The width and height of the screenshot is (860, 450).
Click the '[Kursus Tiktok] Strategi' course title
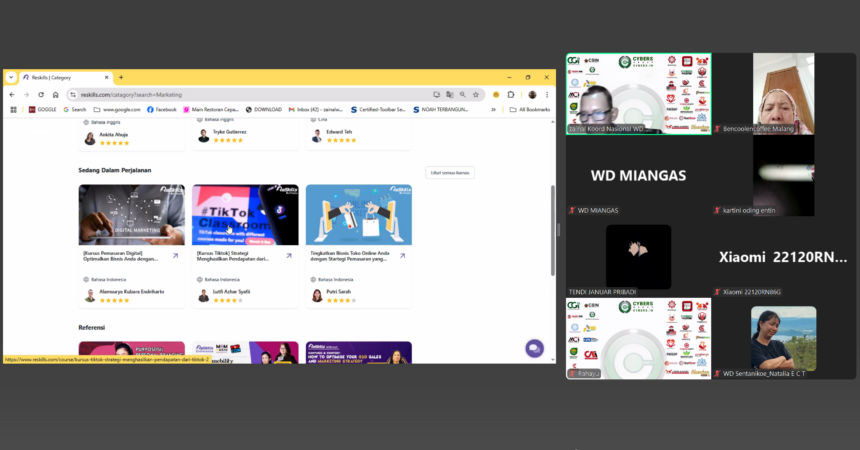(x=233, y=256)
